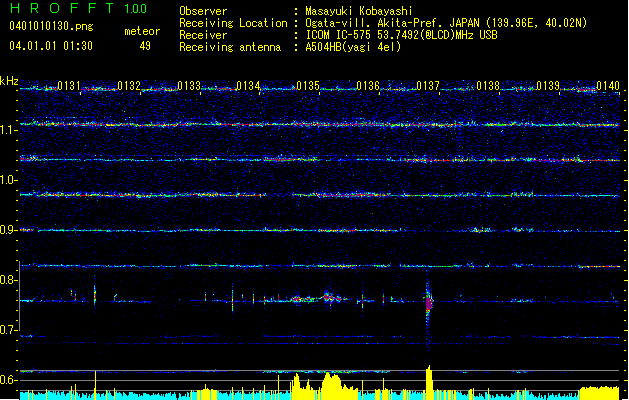The width and height of the screenshot is (629, 400).
Task: Click the 0.9 frequency axis label
Action: pos(8,230)
